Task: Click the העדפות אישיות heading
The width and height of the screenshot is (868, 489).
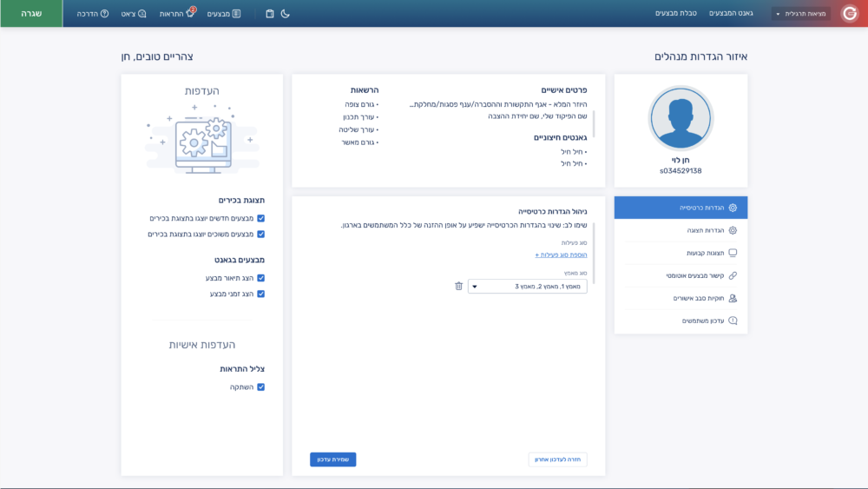Action: (202, 345)
